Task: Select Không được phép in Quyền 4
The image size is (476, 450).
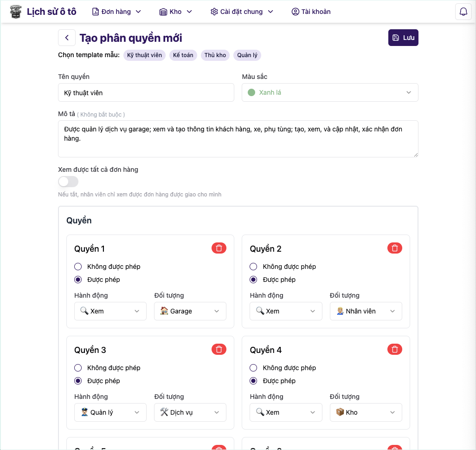Action: pyautogui.click(x=253, y=368)
